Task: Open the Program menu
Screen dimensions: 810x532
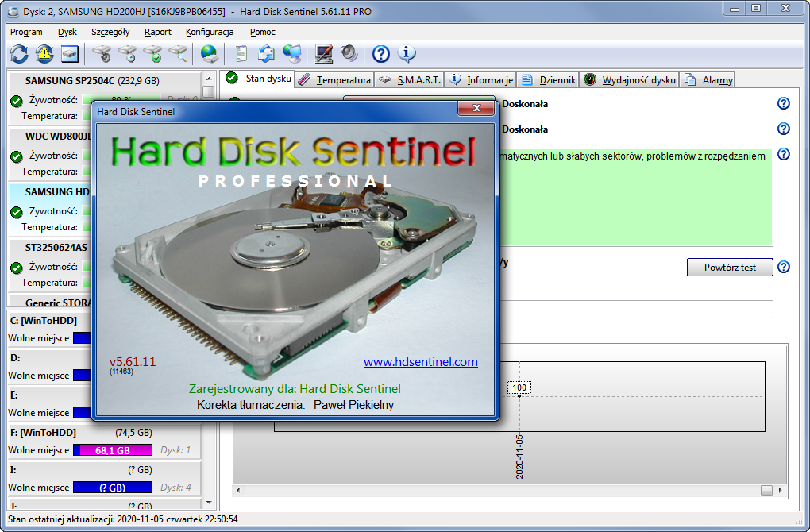Action: pyautogui.click(x=26, y=32)
